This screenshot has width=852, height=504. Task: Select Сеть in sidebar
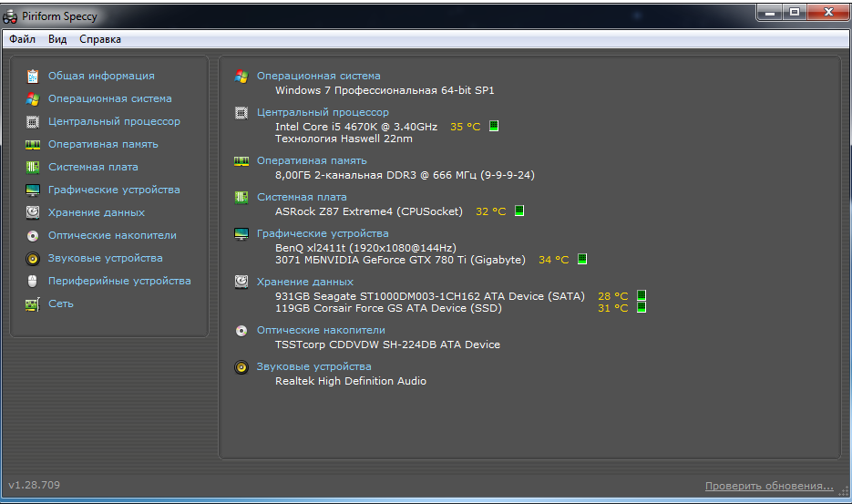pyautogui.click(x=61, y=304)
